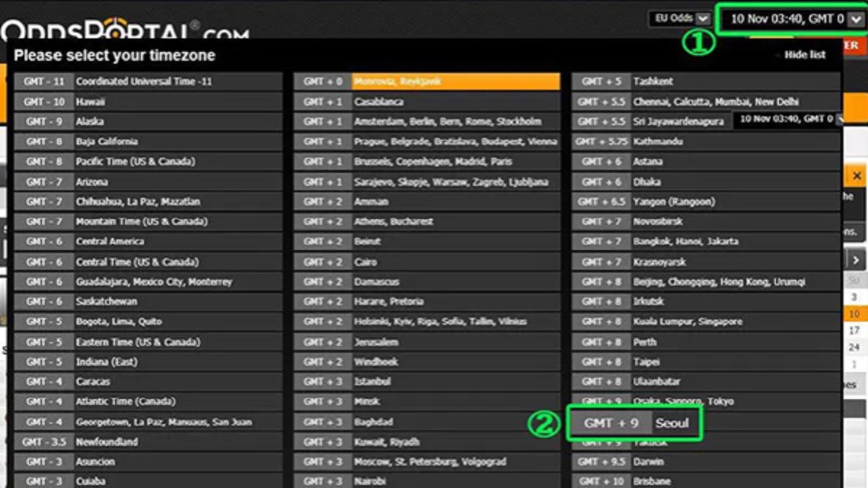Click the calendar next arrow icon

tap(856, 260)
